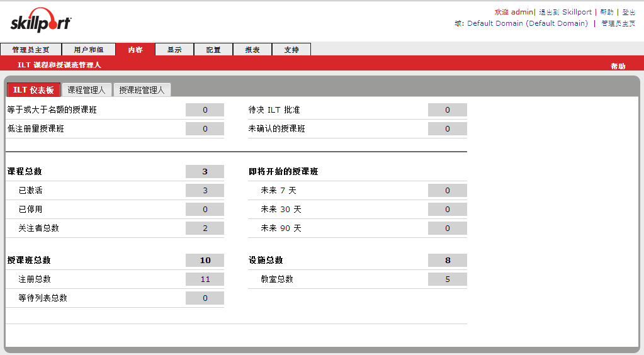Image resolution: width=644 pixels, height=355 pixels.
Task: Switch to the 显示 navigation tab
Action: click(x=174, y=50)
